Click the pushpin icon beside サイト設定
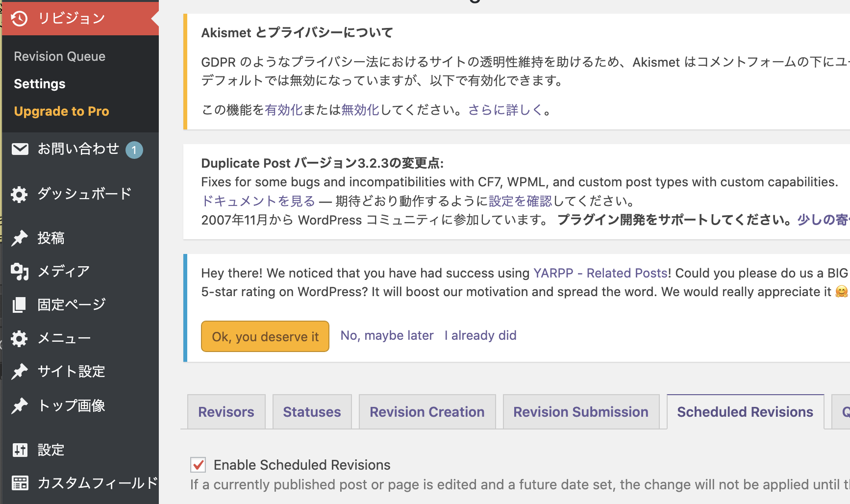This screenshot has height=504, width=850. pos(20,372)
